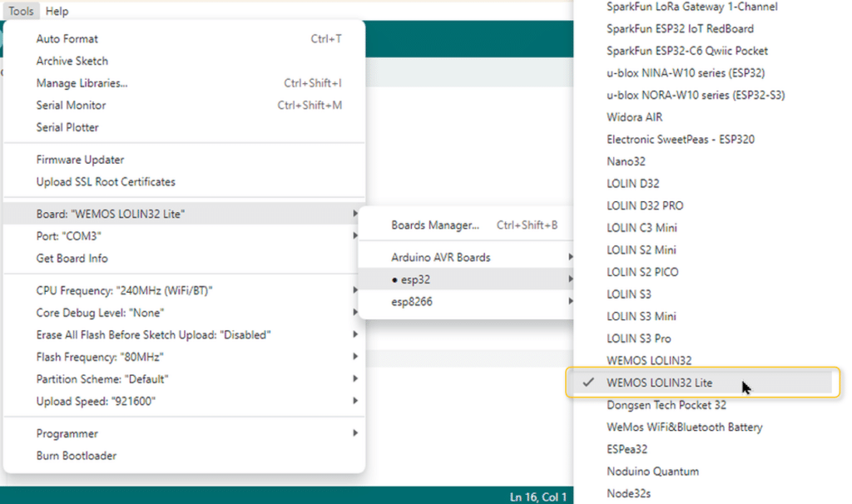Expand the Partition Scheme submenu

184,379
